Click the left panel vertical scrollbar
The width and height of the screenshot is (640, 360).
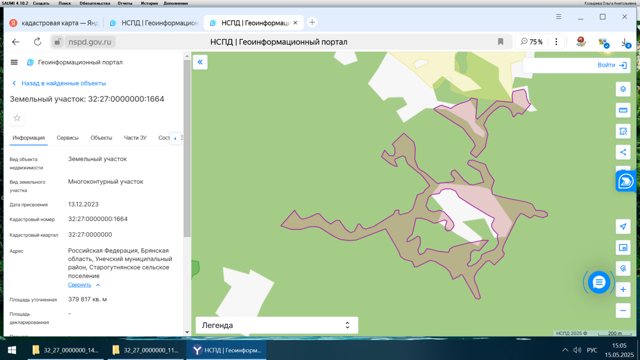point(187,148)
